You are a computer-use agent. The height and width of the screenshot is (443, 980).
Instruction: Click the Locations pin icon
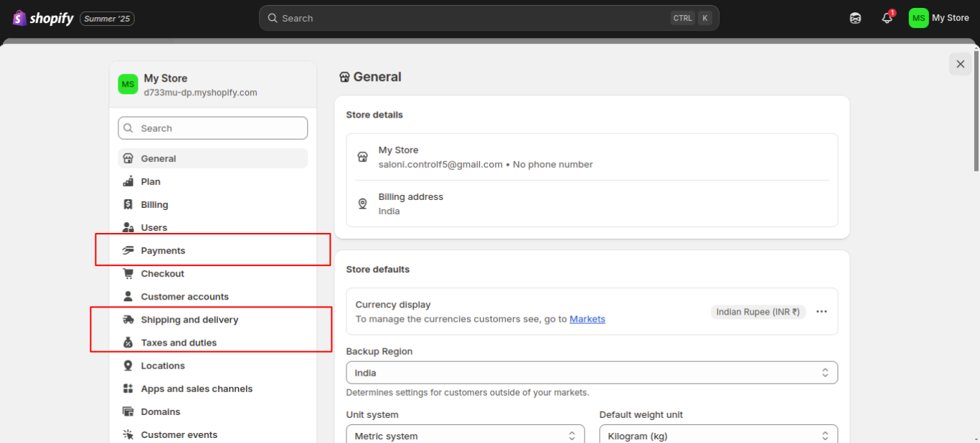coord(128,366)
